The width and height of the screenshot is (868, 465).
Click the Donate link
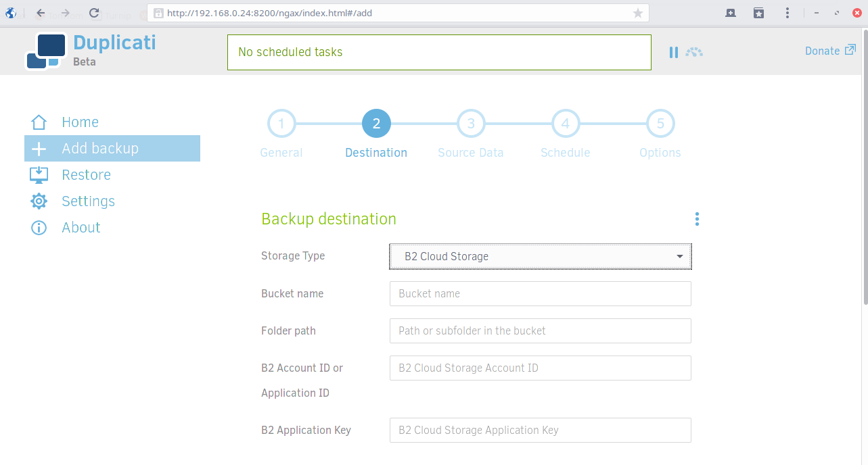[829, 51]
